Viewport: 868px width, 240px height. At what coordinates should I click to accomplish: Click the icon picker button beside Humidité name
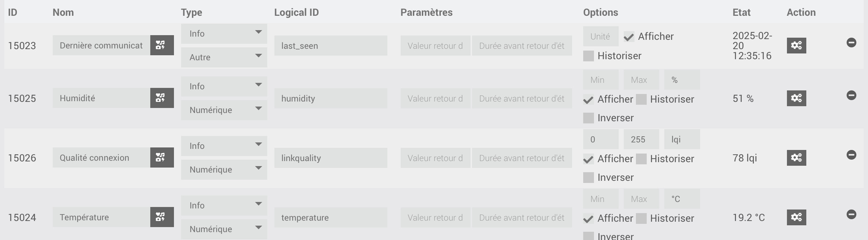[162, 98]
